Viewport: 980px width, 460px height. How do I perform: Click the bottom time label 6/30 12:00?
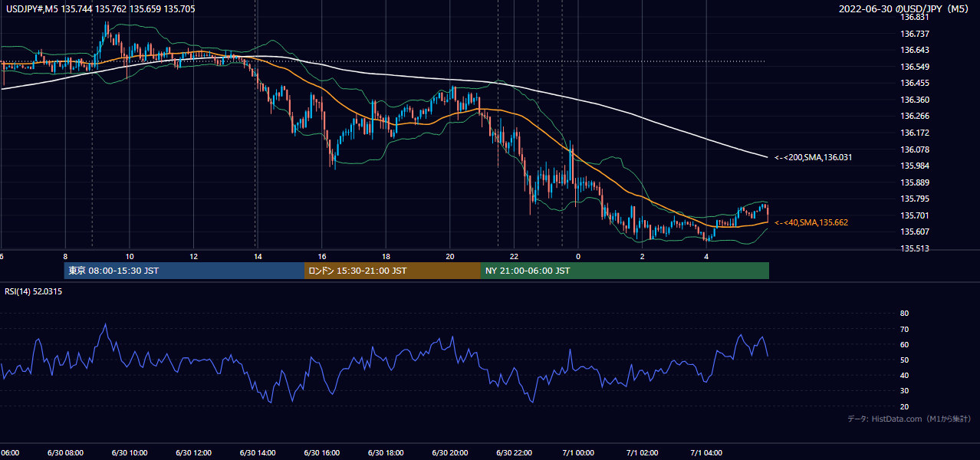(193, 453)
